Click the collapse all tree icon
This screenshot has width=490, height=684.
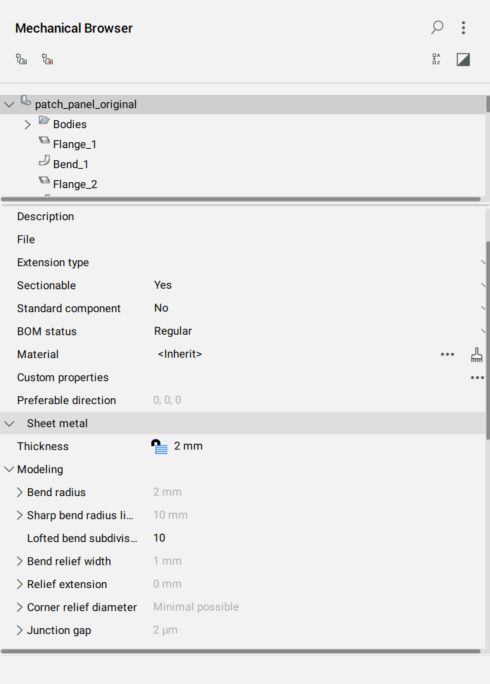48,59
